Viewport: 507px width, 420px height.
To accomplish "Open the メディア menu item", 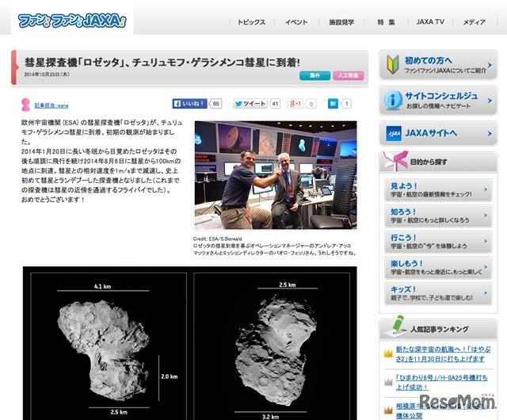I will (475, 22).
